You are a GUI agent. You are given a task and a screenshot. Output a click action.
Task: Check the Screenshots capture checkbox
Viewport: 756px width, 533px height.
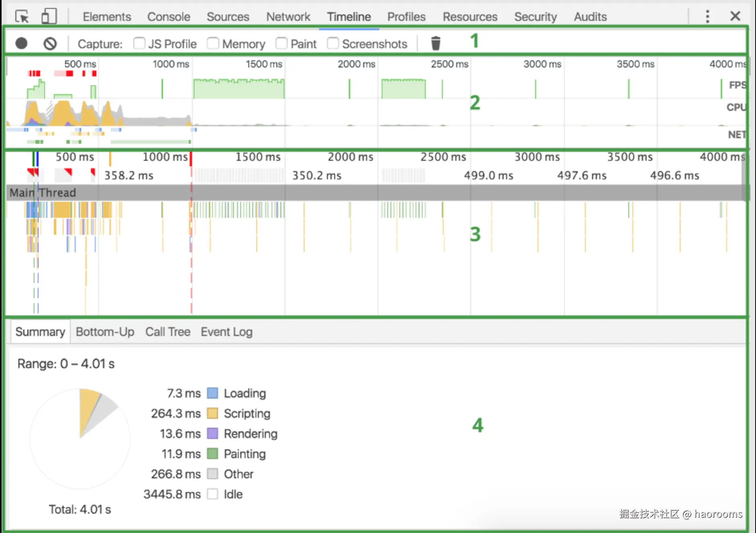pos(333,43)
